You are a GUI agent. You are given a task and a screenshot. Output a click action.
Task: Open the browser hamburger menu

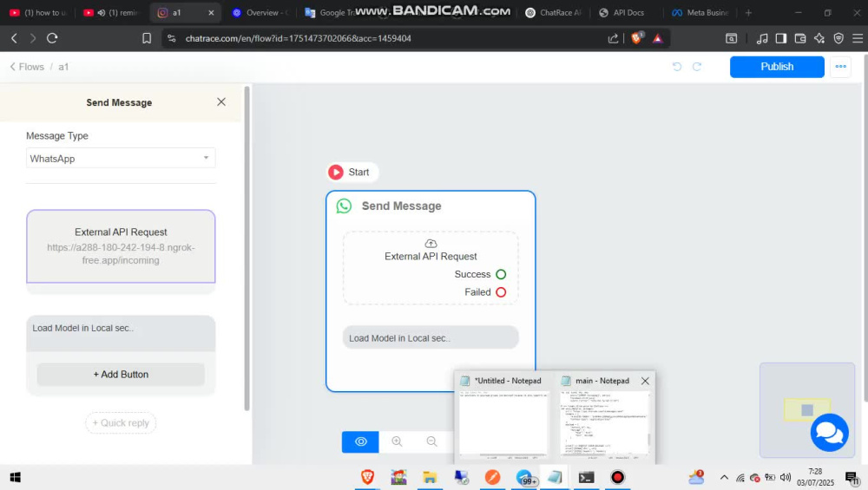(x=858, y=38)
